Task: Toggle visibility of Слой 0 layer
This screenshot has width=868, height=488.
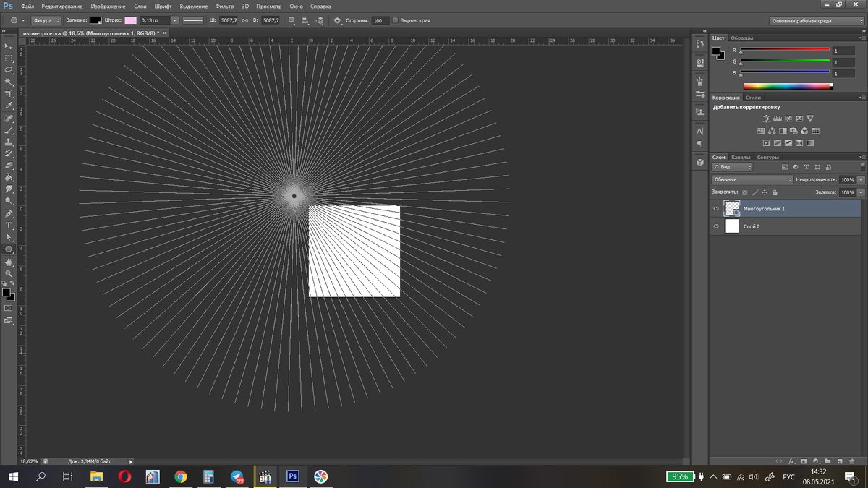Action: tap(716, 226)
